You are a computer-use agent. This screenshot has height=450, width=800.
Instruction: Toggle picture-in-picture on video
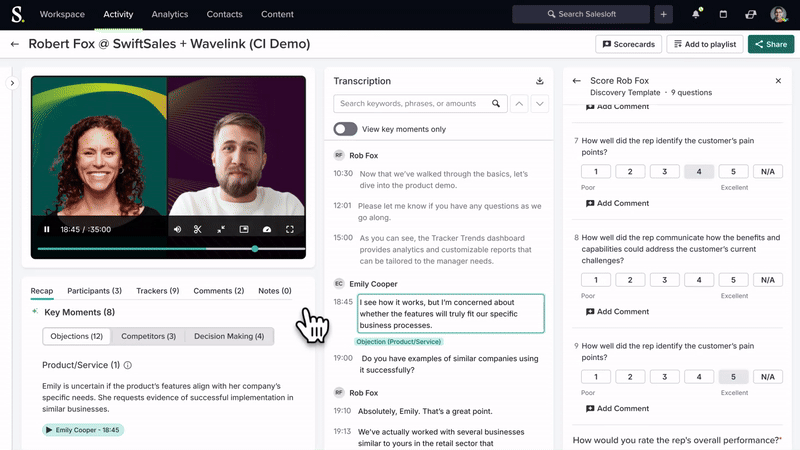click(244, 230)
